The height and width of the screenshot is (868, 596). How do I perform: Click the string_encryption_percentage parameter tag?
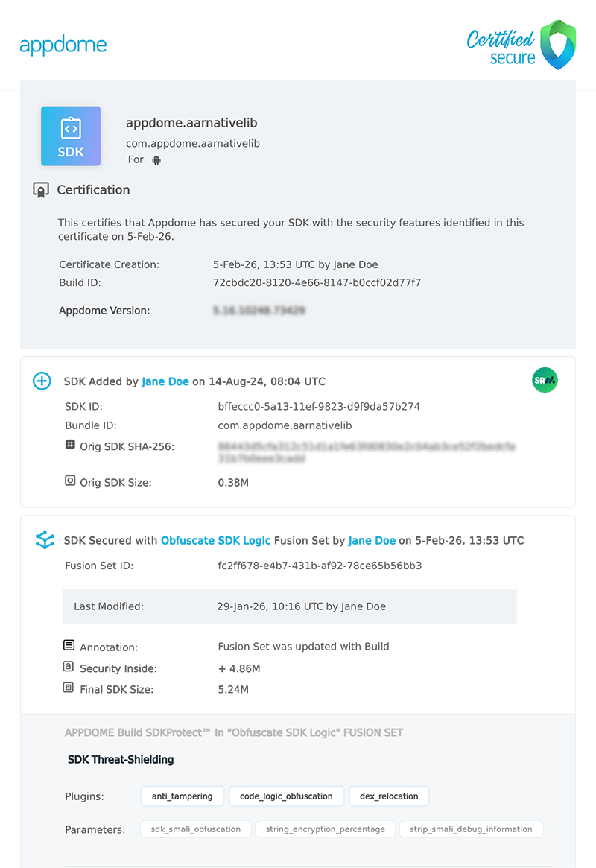(324, 829)
